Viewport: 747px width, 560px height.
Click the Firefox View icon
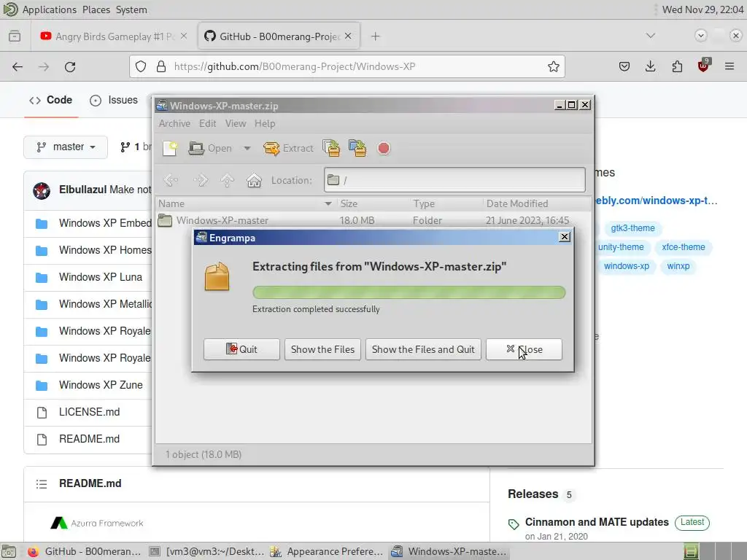click(x=15, y=36)
